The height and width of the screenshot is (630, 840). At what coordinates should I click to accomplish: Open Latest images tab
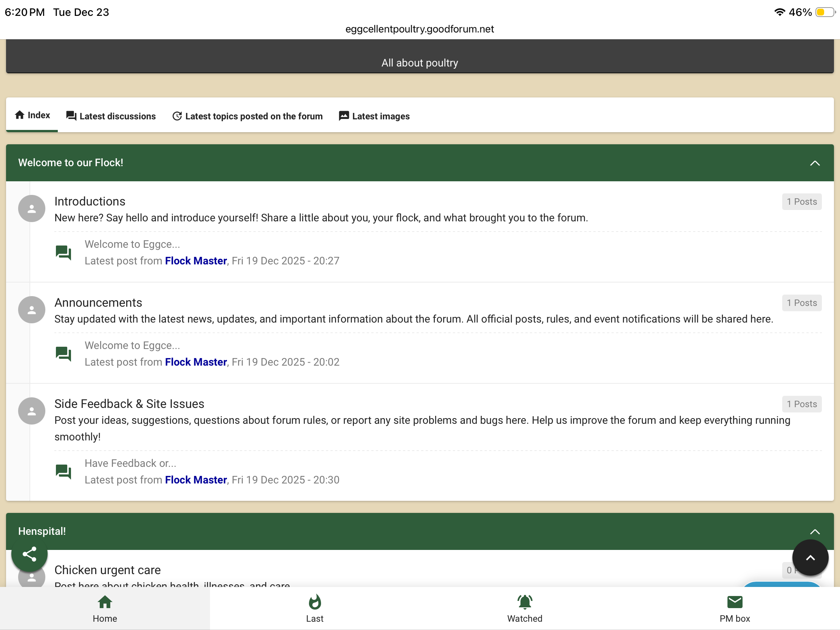tap(374, 116)
